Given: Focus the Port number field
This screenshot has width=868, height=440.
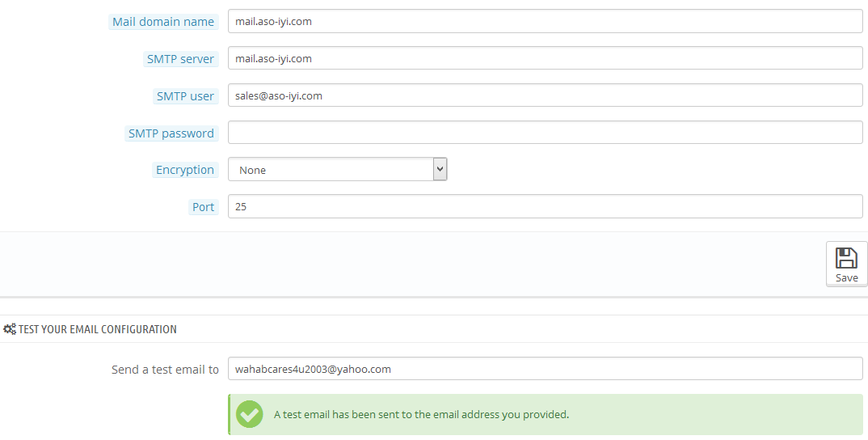Looking at the screenshot, I should (545, 206).
